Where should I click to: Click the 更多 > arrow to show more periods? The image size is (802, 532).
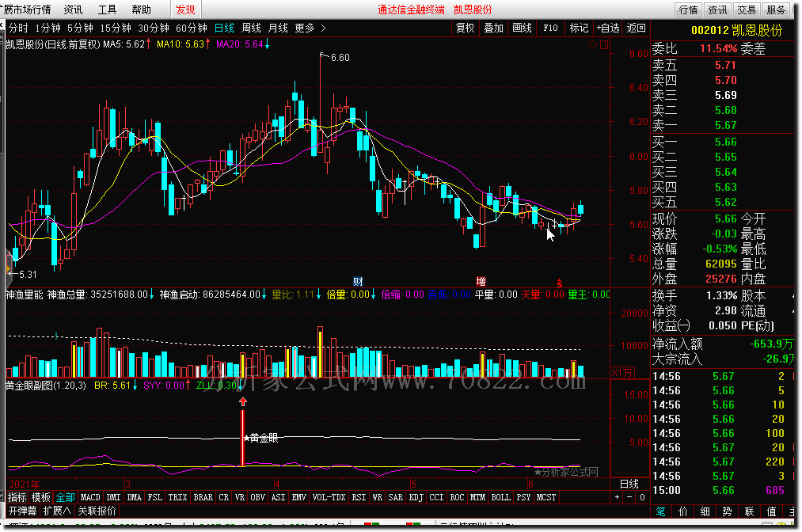(x=323, y=28)
